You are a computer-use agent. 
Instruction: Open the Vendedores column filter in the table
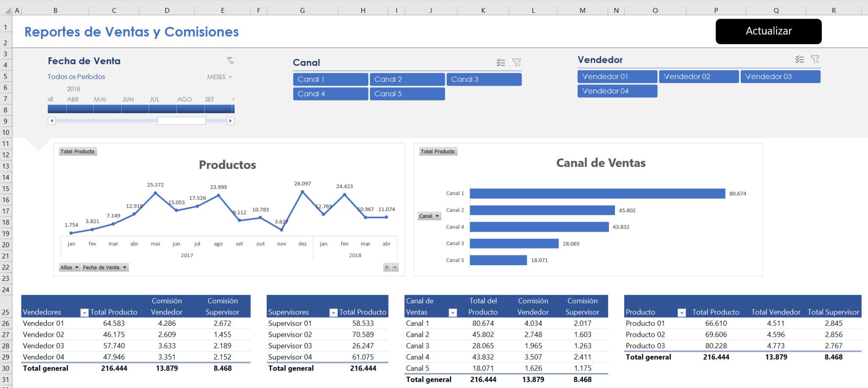pyautogui.click(x=84, y=312)
